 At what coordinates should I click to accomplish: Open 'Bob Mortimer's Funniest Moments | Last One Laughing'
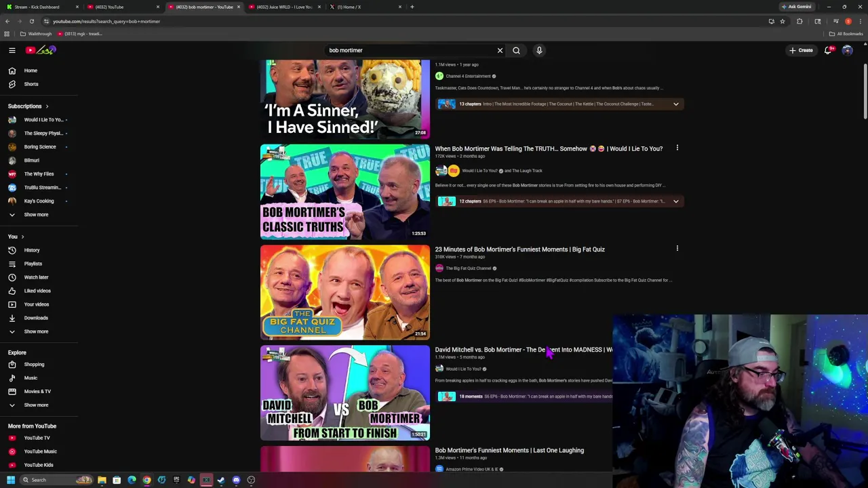509,450
